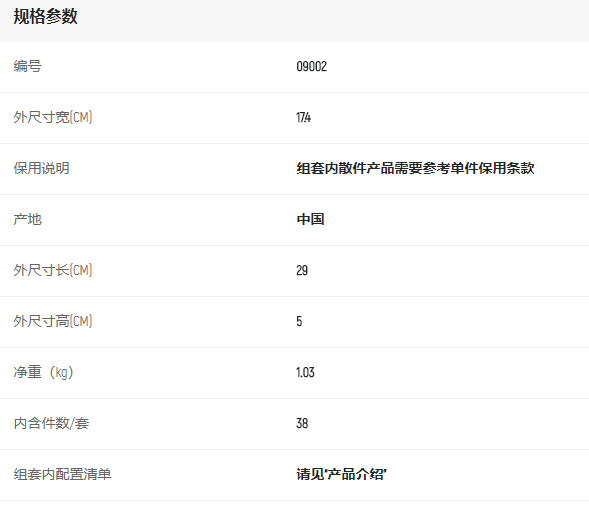Click the 内含件数/套 label

coord(51,424)
